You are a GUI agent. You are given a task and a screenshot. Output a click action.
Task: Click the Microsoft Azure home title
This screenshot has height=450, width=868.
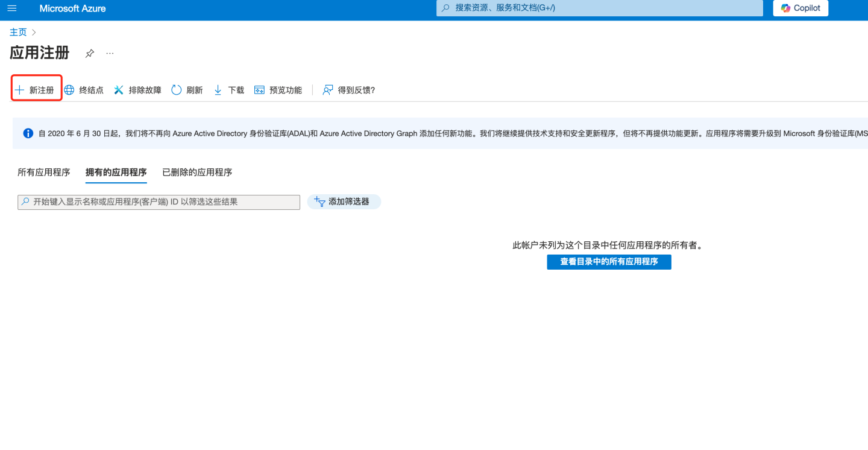tap(72, 8)
